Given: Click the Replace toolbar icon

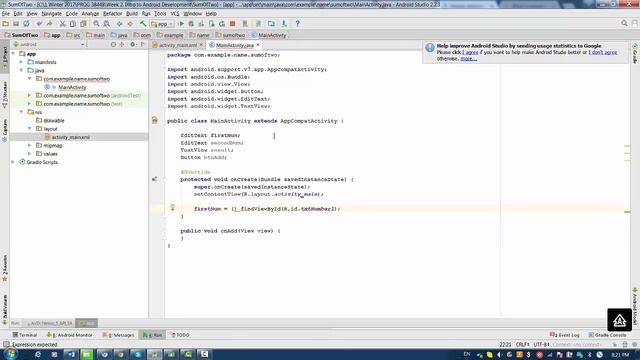Looking at the screenshot, I should point(107,24).
